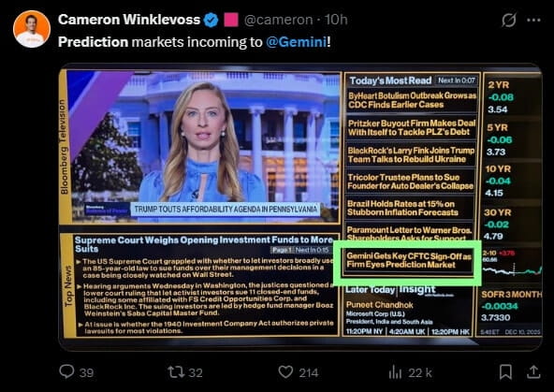Click the 214 likes count

pos(309,372)
